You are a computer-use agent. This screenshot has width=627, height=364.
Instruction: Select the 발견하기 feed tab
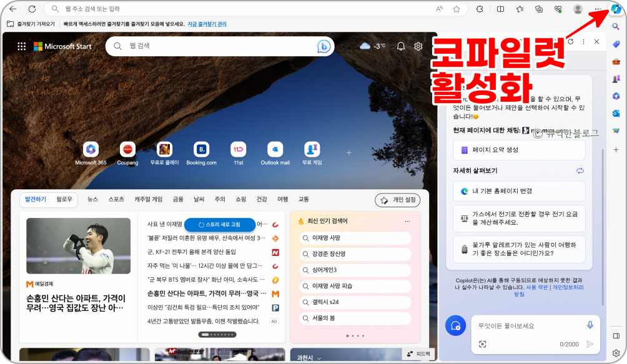click(x=36, y=199)
